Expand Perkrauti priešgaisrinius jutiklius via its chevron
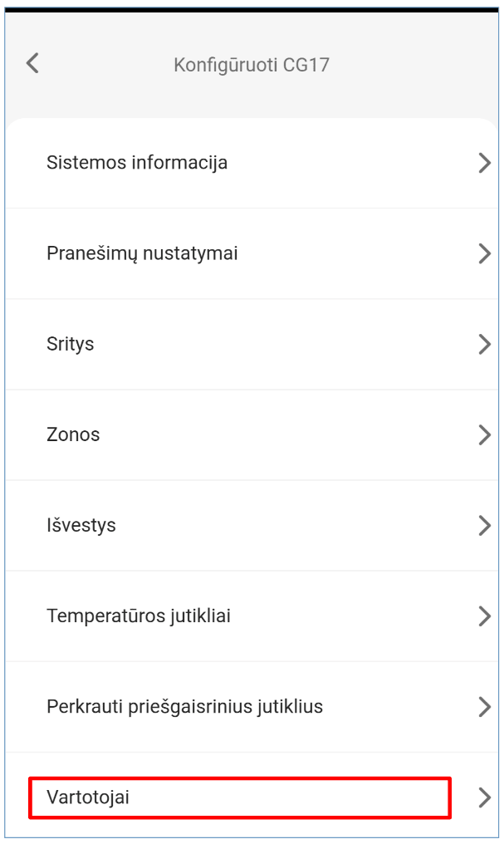 pyautogui.click(x=485, y=707)
